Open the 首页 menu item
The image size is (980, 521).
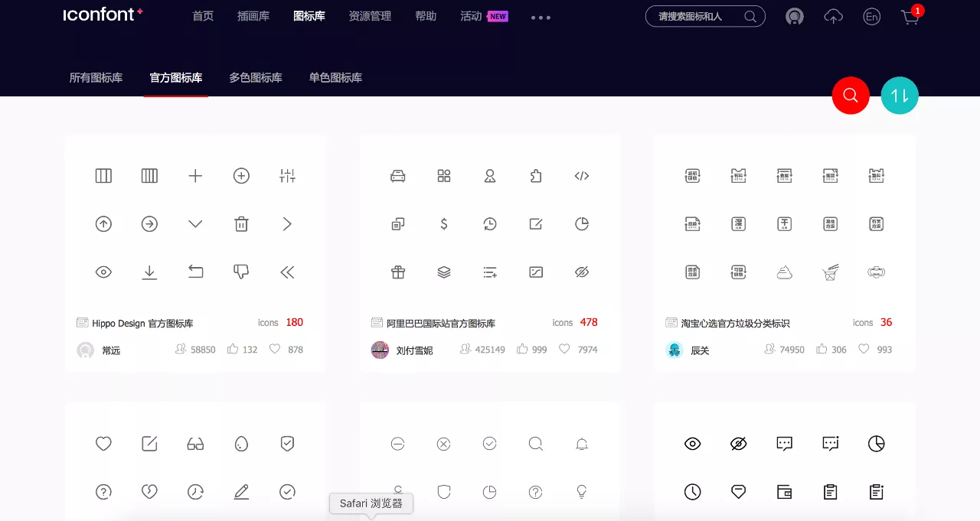click(x=203, y=16)
